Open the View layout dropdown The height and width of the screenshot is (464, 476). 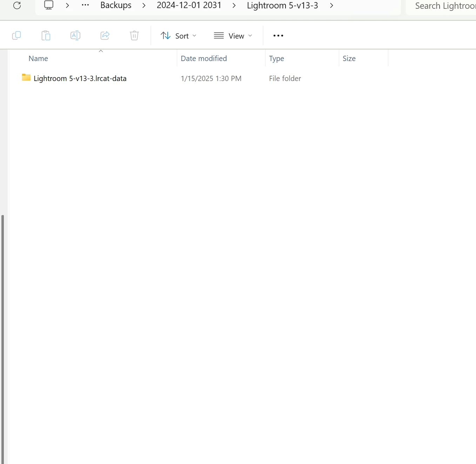(x=233, y=36)
